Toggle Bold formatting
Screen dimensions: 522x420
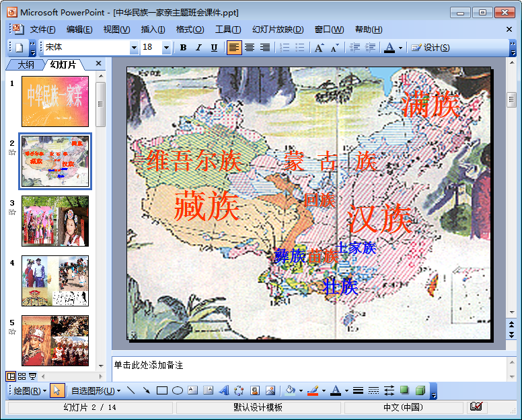point(183,48)
